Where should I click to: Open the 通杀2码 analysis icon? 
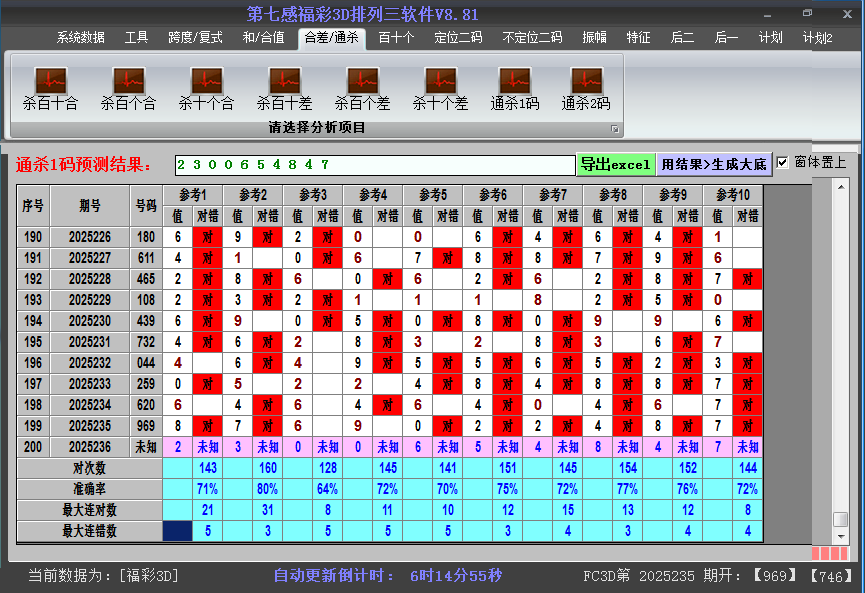586,82
